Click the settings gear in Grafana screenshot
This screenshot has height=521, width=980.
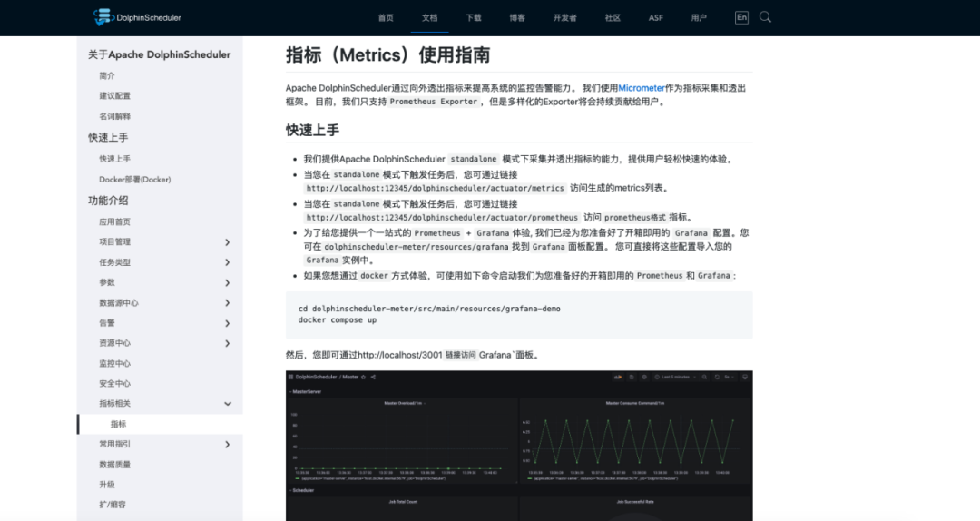pos(644,378)
